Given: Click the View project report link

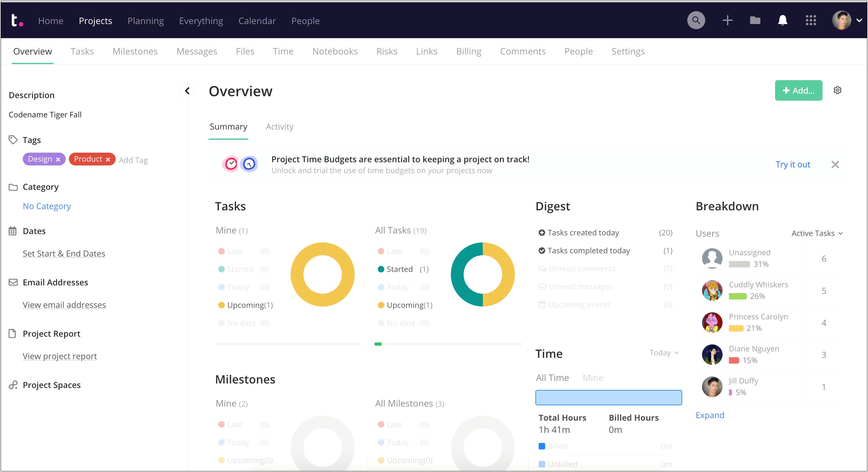Looking at the screenshot, I should pos(60,355).
